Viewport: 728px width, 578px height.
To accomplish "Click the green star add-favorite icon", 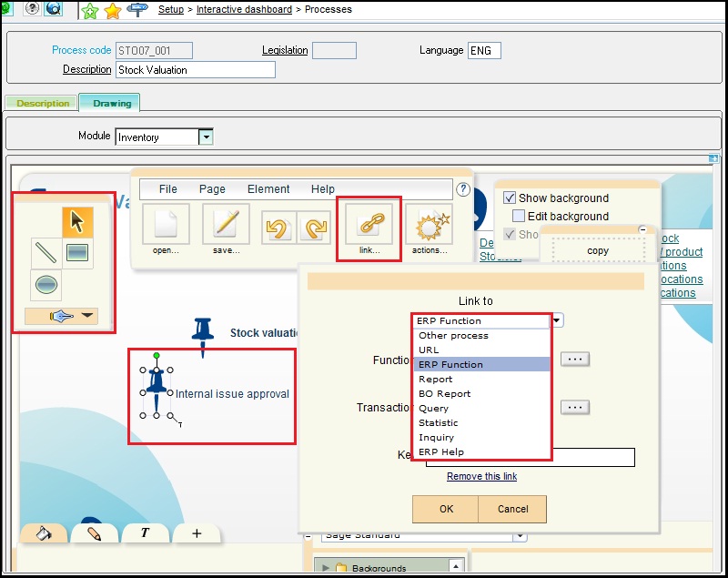I will tap(89, 11).
